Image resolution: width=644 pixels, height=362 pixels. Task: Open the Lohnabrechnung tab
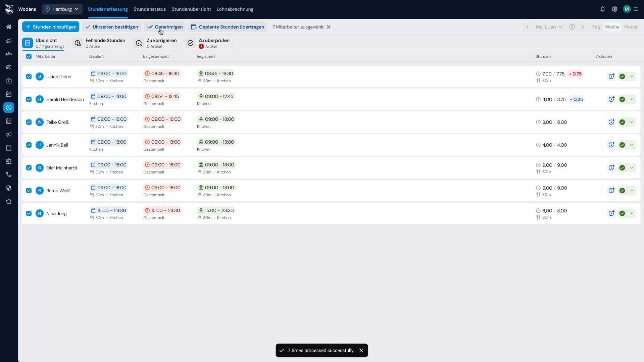[235, 9]
